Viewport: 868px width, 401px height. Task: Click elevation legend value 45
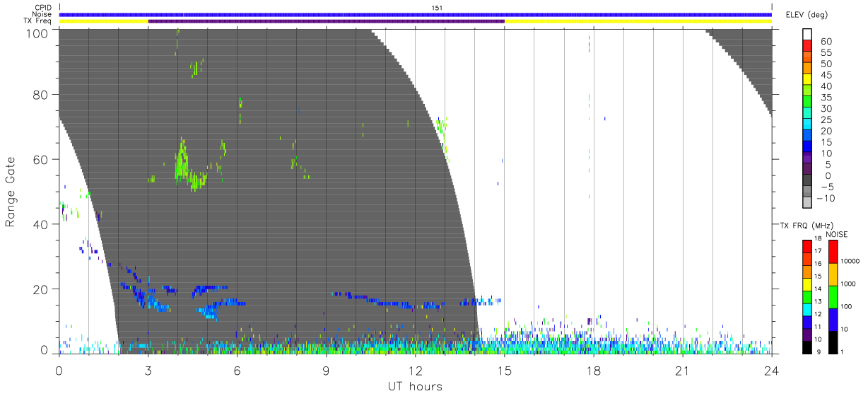[826, 76]
